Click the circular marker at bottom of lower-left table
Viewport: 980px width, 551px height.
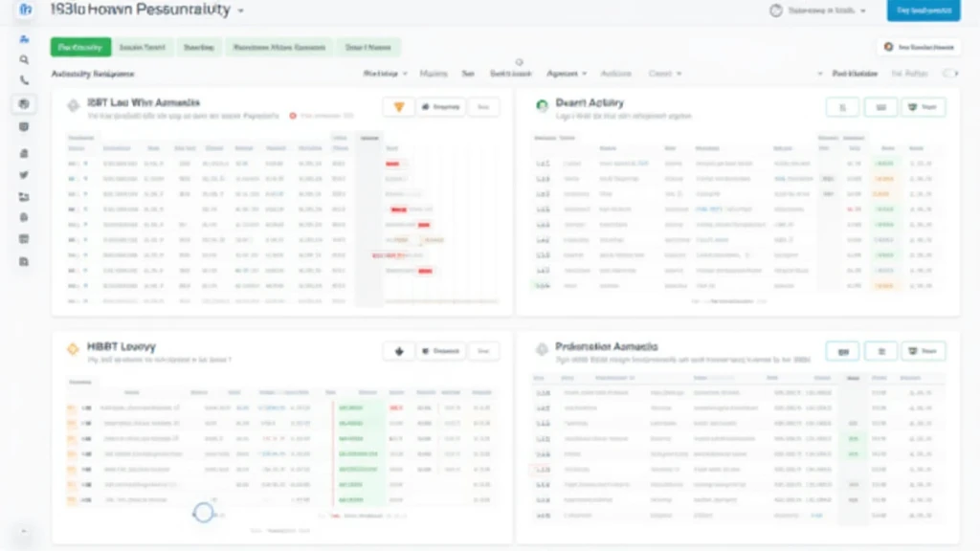pyautogui.click(x=203, y=512)
